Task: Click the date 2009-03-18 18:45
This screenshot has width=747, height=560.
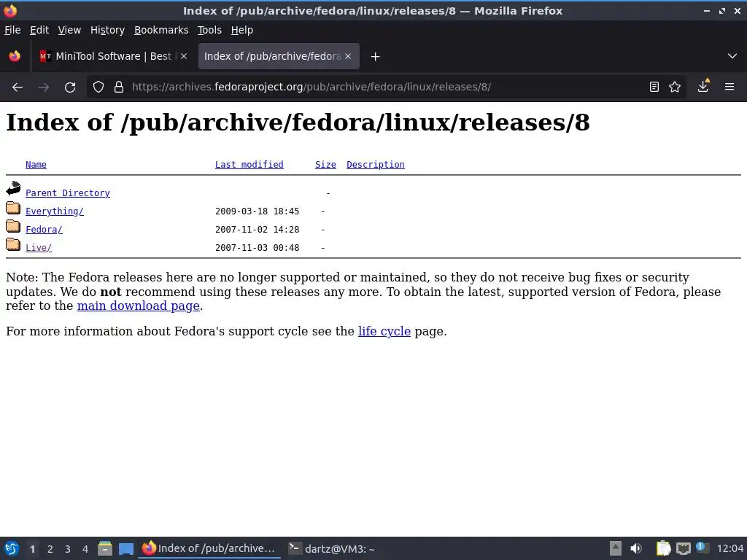Action: click(258, 211)
